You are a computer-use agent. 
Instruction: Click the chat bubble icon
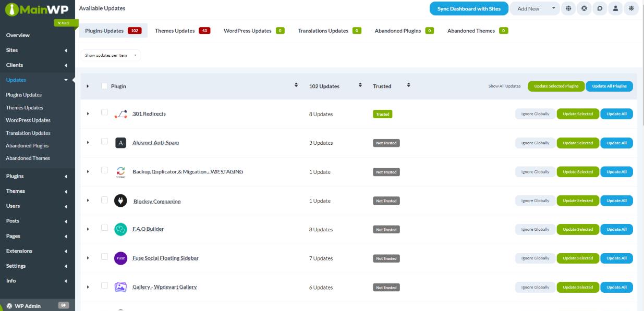pyautogui.click(x=600, y=8)
